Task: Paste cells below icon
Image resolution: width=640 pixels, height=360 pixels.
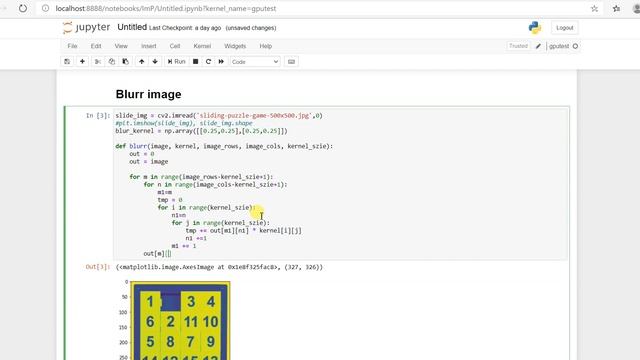Action: pyautogui.click(x=125, y=62)
